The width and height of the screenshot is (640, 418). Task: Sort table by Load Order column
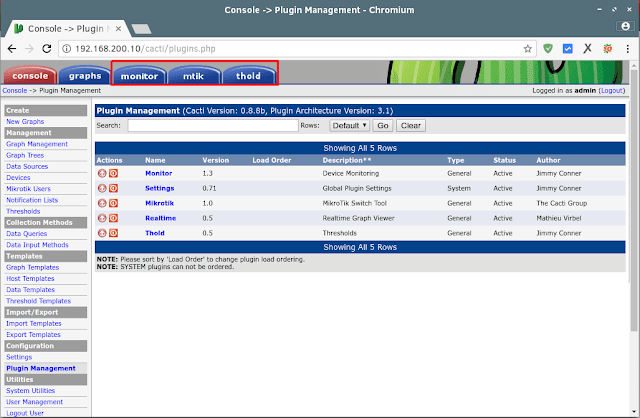tap(272, 160)
